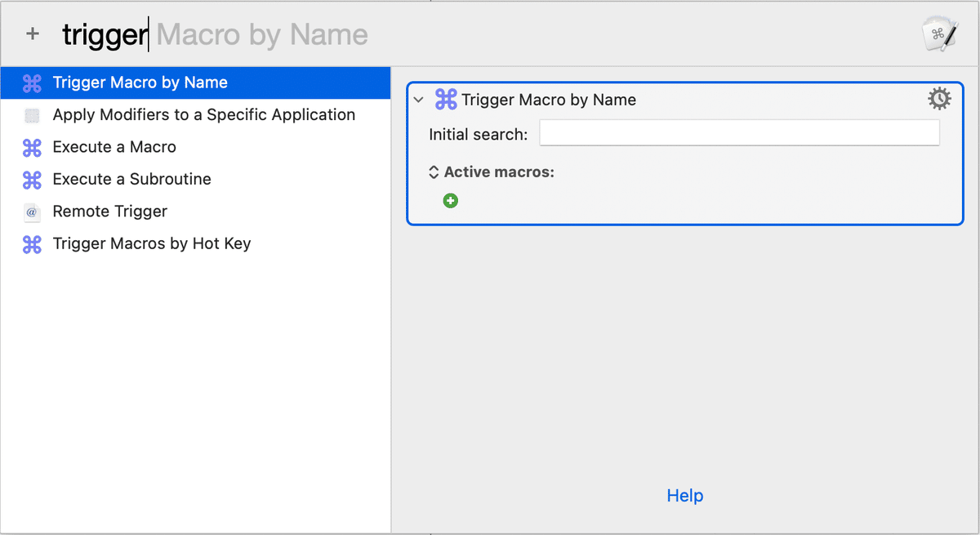Open the Help link
Viewport: 980px width, 535px height.
coord(685,496)
